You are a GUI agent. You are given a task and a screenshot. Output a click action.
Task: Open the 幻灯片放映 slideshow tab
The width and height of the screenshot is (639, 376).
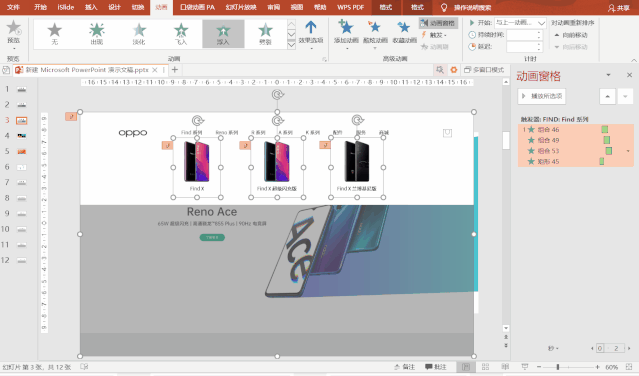241,7
